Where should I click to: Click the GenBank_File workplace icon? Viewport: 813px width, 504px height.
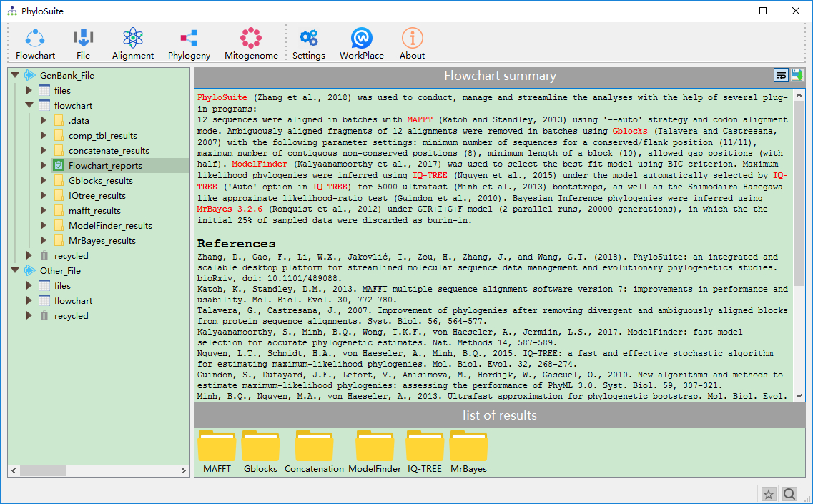tap(30, 75)
